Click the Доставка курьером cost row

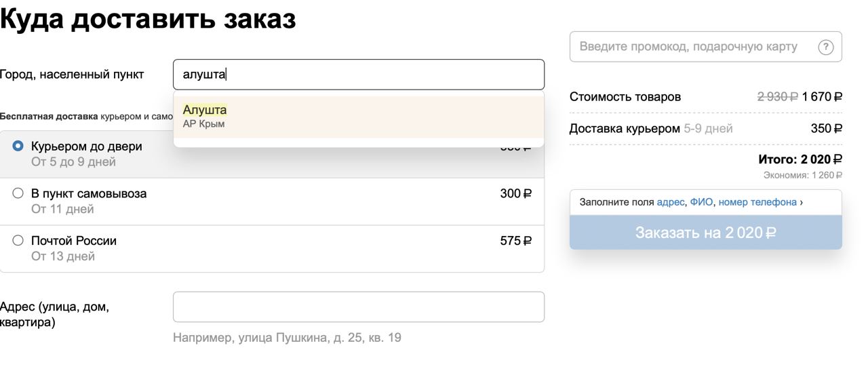(706, 128)
